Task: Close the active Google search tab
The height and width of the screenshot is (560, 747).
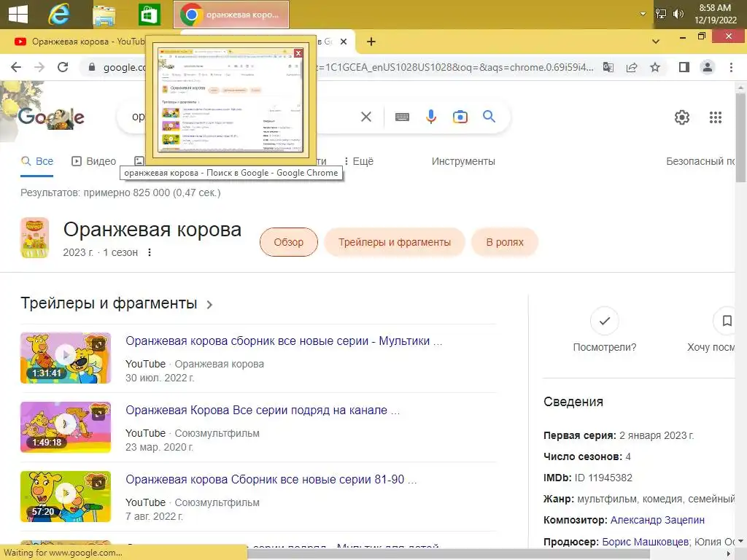Action: [x=343, y=42]
